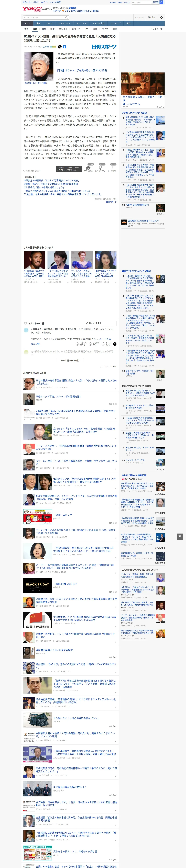Screen dimensions: 186x868
Task: Open the 日刊スポーツ logo beside the headline
Action: (104, 47)
